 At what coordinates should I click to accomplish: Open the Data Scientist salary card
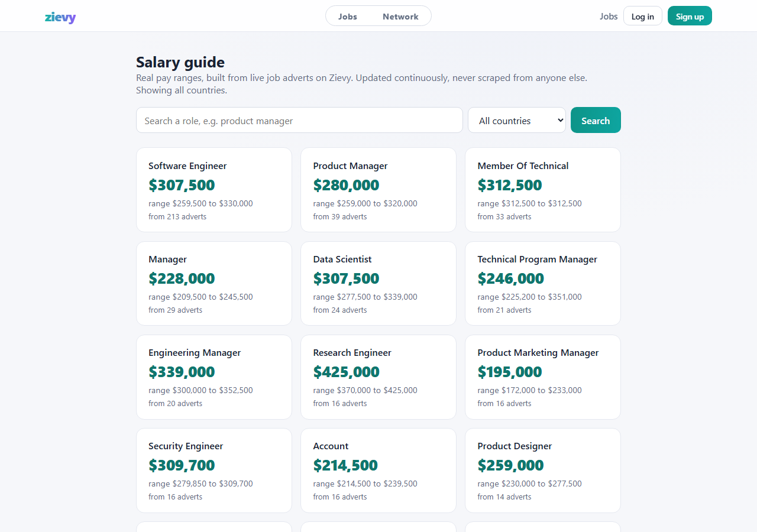coord(378,283)
